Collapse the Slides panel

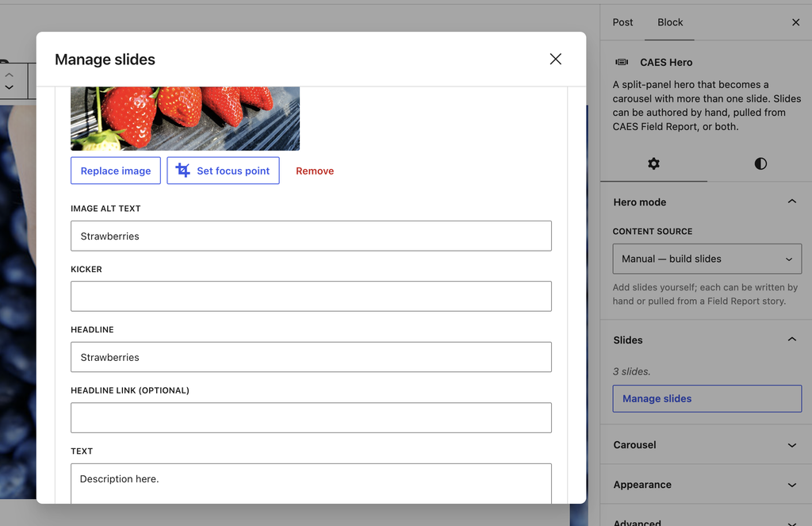[706, 340]
